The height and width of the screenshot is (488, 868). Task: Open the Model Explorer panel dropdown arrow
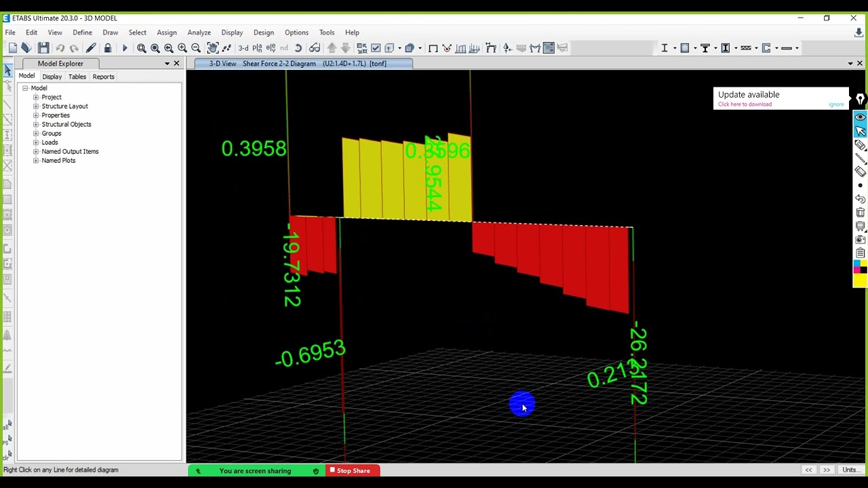(x=167, y=64)
